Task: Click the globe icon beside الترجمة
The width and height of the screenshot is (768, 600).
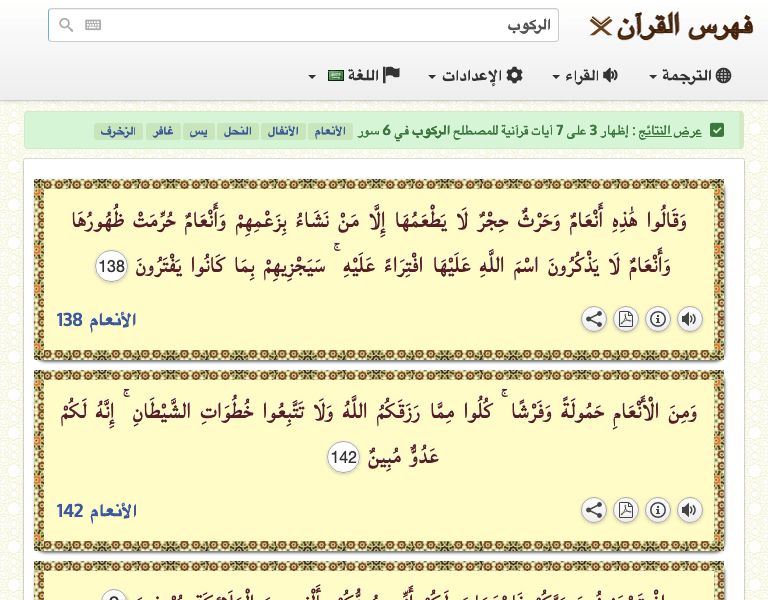Action: point(723,75)
